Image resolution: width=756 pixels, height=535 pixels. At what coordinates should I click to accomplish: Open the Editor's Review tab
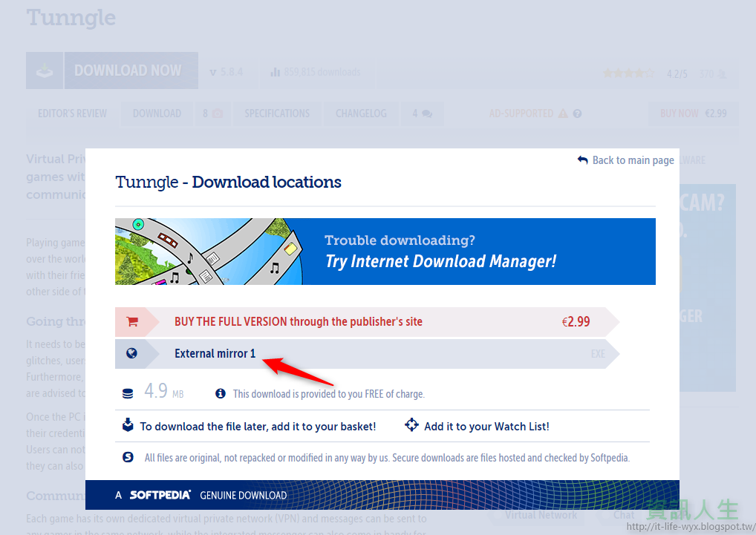(x=72, y=114)
